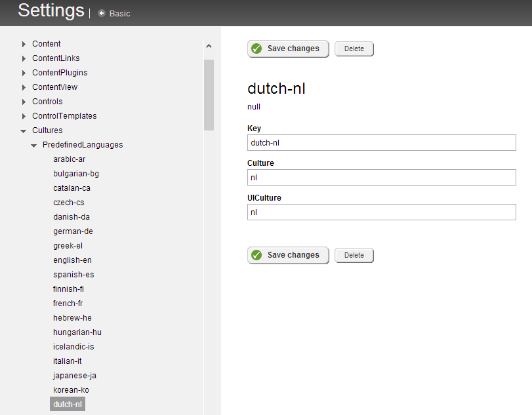The height and width of the screenshot is (415, 532).
Task: Click the top Delete button
Action: [x=354, y=49]
